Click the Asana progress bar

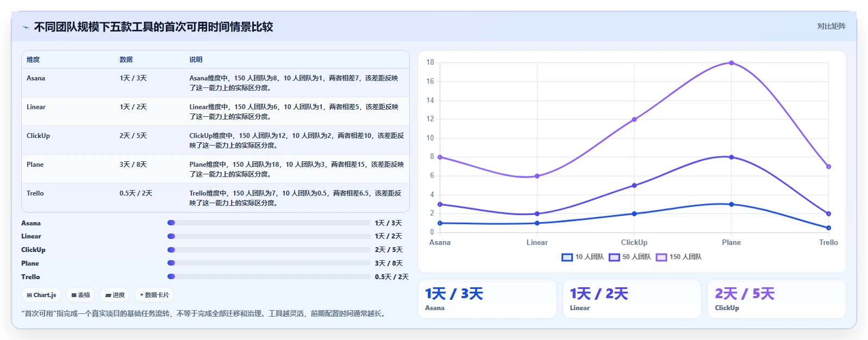point(269,223)
